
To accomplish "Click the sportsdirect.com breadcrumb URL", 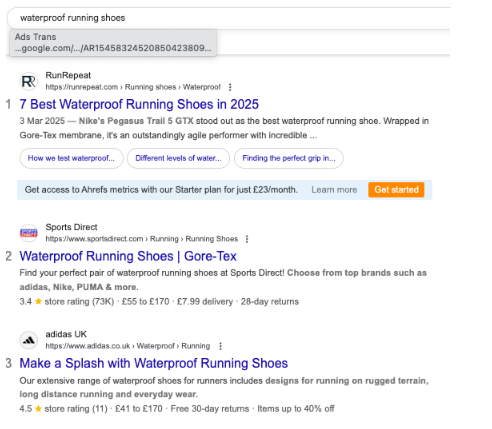I will [142, 239].
